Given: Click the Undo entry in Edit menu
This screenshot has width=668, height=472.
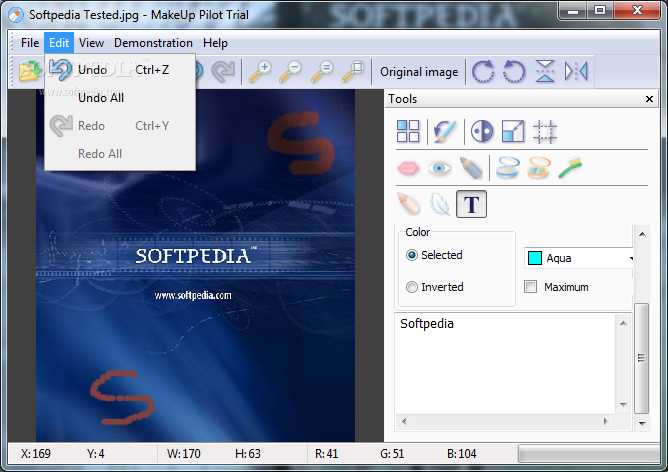Looking at the screenshot, I should pos(120,69).
